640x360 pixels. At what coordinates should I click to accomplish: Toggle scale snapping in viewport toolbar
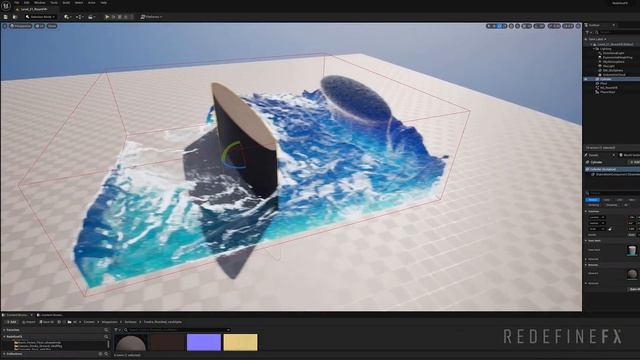554,26
